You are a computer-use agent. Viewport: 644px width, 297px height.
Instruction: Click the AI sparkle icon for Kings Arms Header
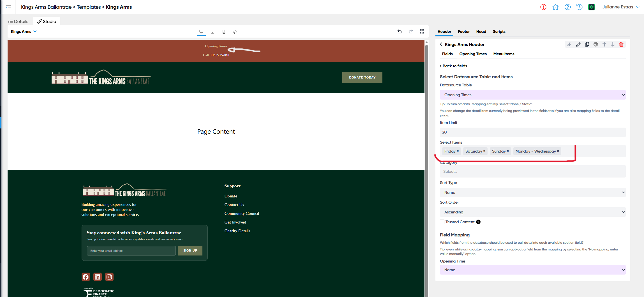coord(569,44)
